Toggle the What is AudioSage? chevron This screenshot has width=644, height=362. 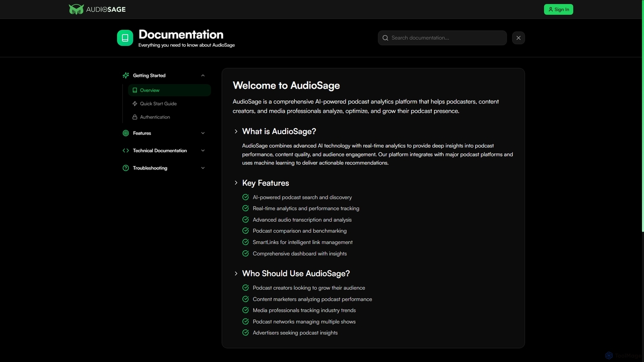[236, 131]
